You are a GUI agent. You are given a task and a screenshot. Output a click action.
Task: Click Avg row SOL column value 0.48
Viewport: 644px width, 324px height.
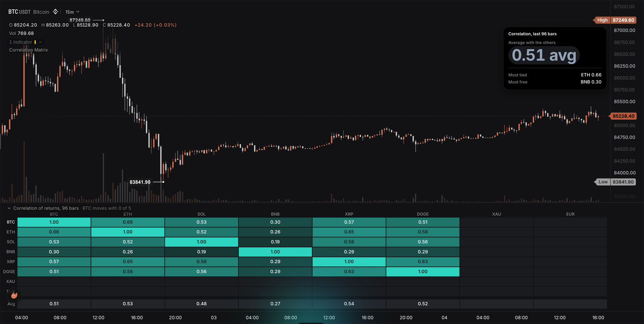(x=201, y=304)
